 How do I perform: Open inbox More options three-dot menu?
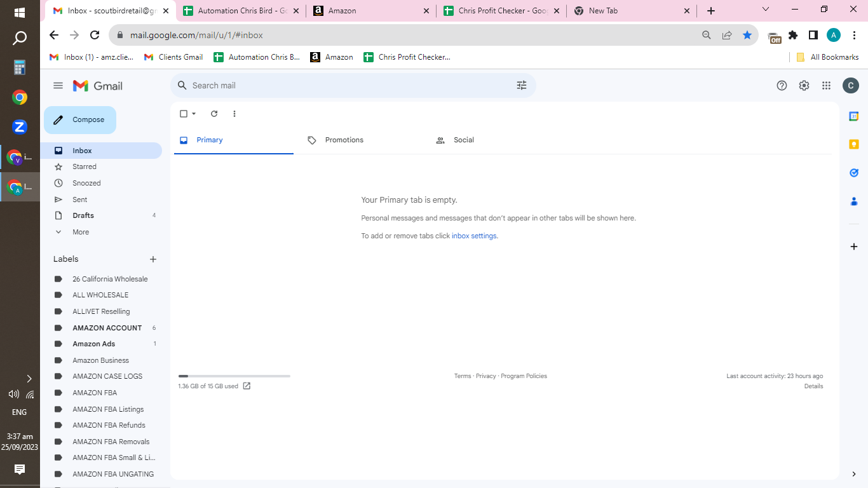tap(234, 114)
